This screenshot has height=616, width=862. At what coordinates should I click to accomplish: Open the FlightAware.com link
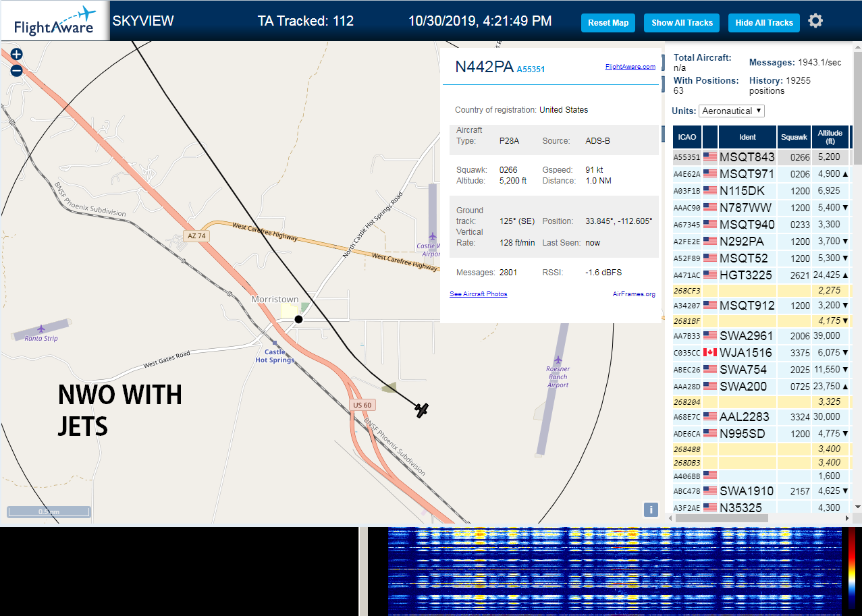tap(630, 67)
